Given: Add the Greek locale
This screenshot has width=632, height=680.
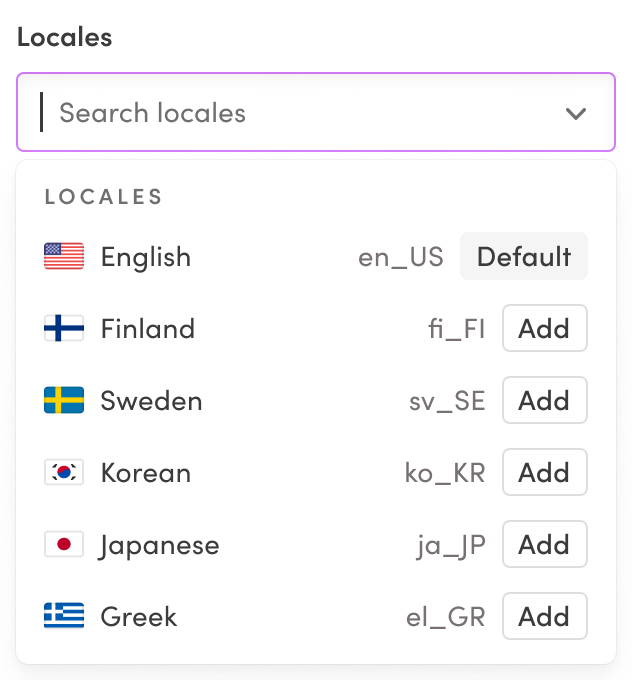Looking at the screenshot, I should click(x=544, y=617).
